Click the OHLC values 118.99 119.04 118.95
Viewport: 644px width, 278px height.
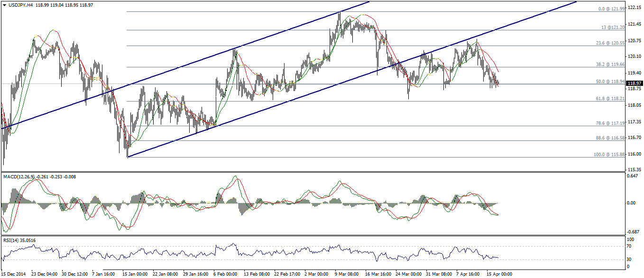[57, 4]
